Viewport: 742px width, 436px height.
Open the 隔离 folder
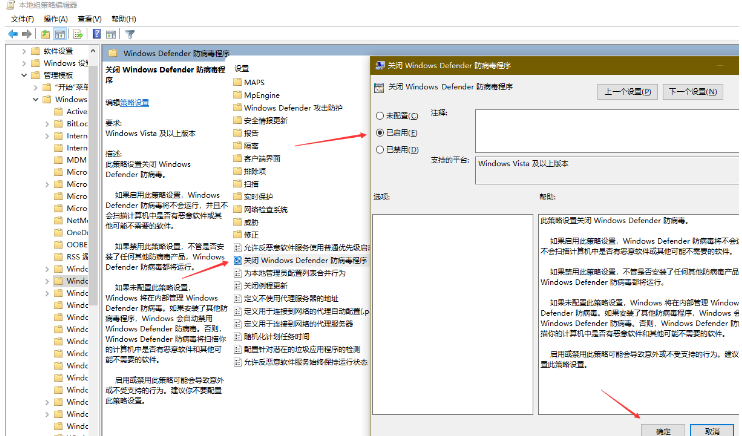(x=246, y=146)
